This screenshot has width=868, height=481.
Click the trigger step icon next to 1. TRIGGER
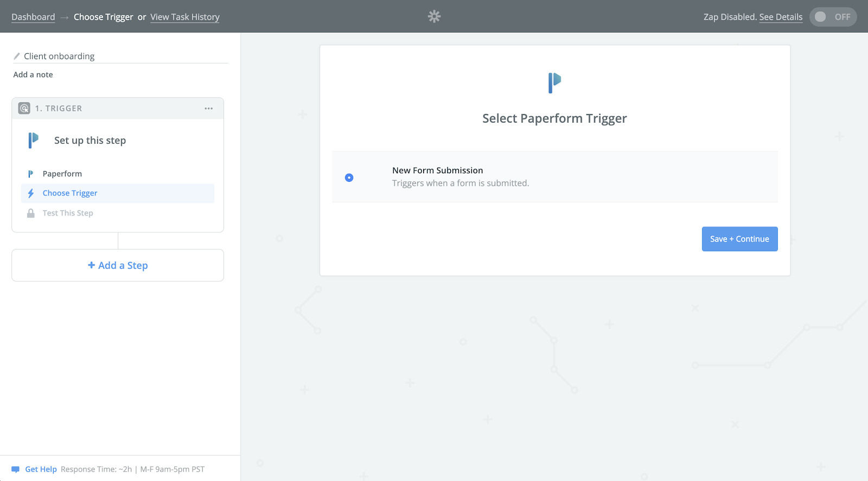pos(24,108)
